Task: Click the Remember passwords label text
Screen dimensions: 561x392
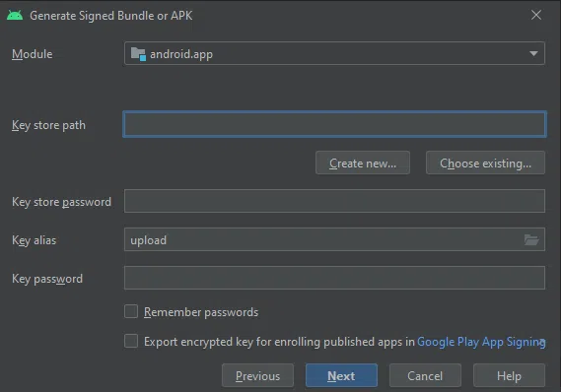Action: click(x=201, y=312)
